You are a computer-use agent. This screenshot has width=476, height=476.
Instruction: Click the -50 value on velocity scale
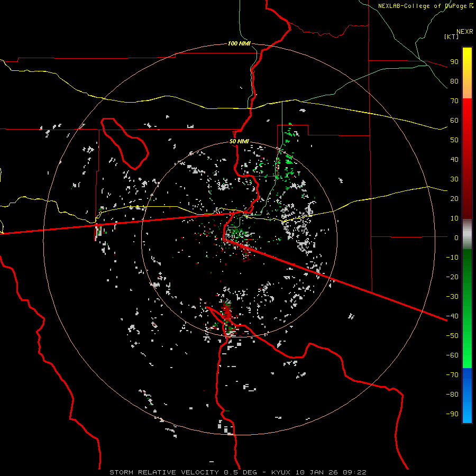[452, 335]
